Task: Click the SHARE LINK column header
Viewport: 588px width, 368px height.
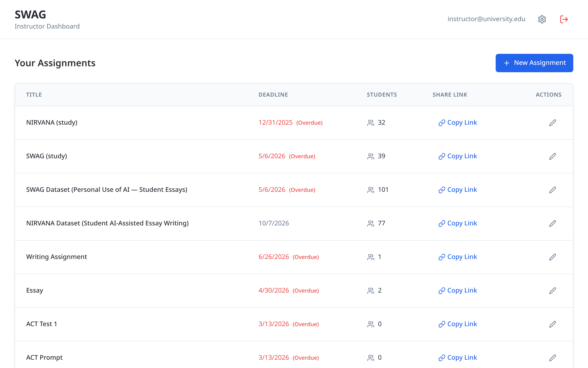Action: click(450, 95)
